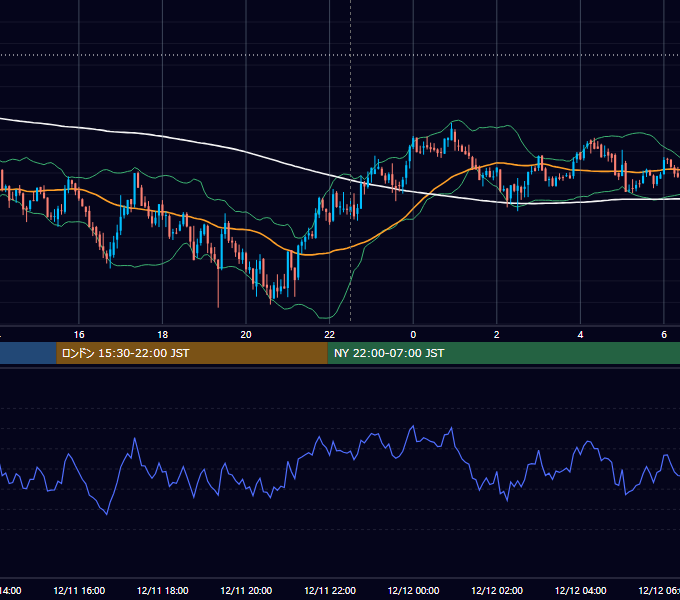Click the "12/12 02:00" date label
The height and width of the screenshot is (600, 680).
click(497, 591)
